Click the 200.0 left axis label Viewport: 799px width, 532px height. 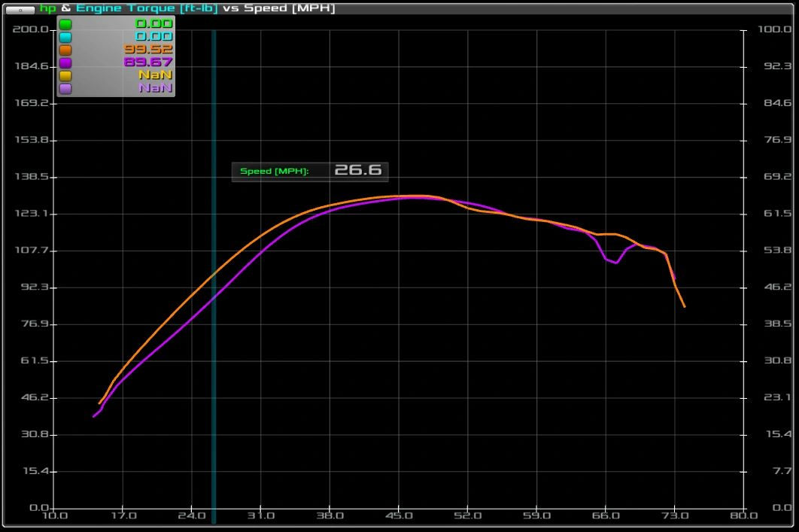(31, 29)
